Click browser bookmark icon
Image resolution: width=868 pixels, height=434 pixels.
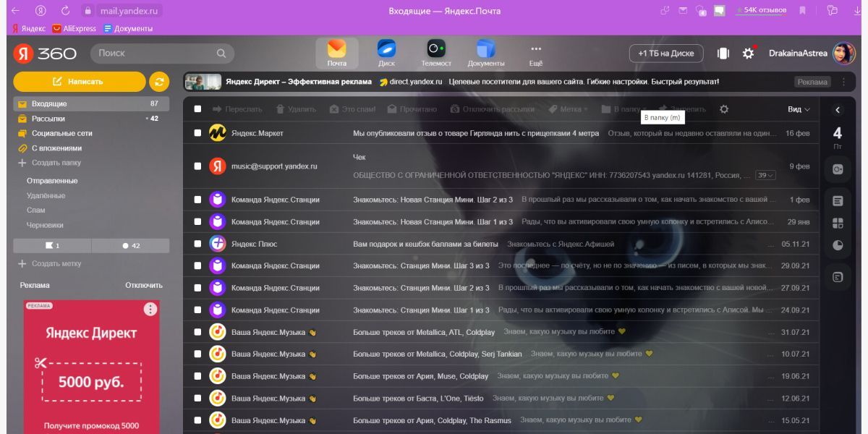(x=802, y=11)
